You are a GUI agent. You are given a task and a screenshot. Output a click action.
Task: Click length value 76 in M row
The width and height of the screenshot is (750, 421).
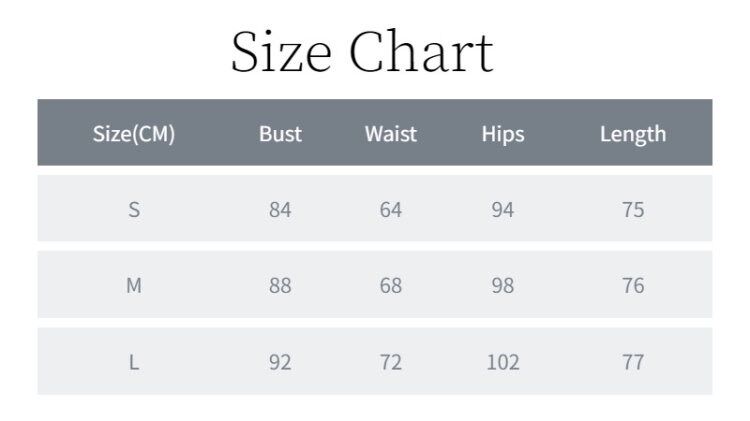633,286
